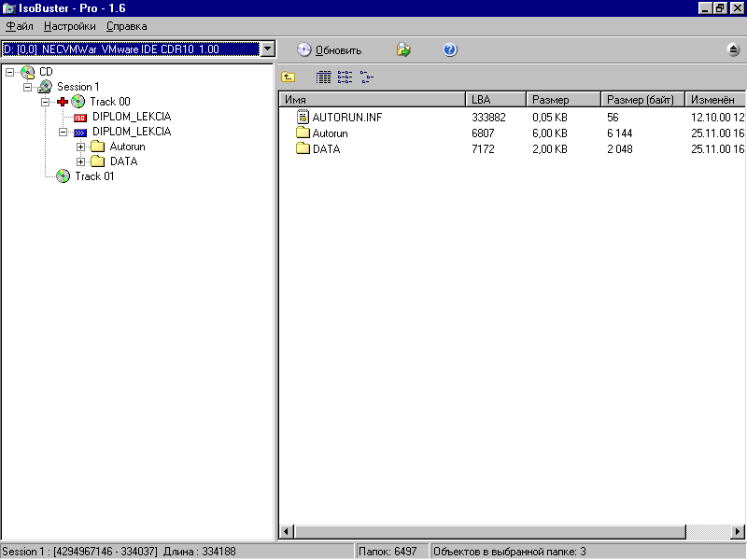Select the ISO DIPLOM_LEKCIA file system entry

[x=131, y=117]
